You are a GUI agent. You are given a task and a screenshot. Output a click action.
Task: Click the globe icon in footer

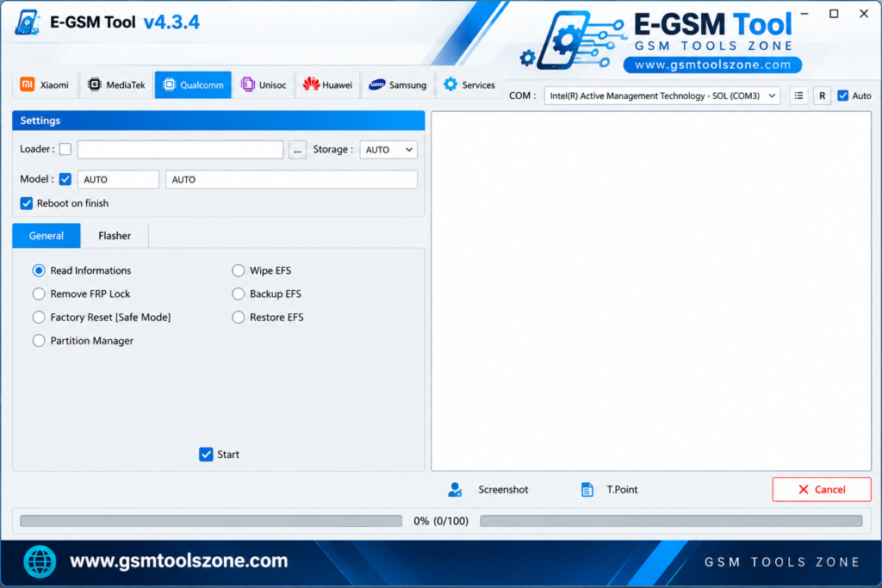(x=40, y=561)
